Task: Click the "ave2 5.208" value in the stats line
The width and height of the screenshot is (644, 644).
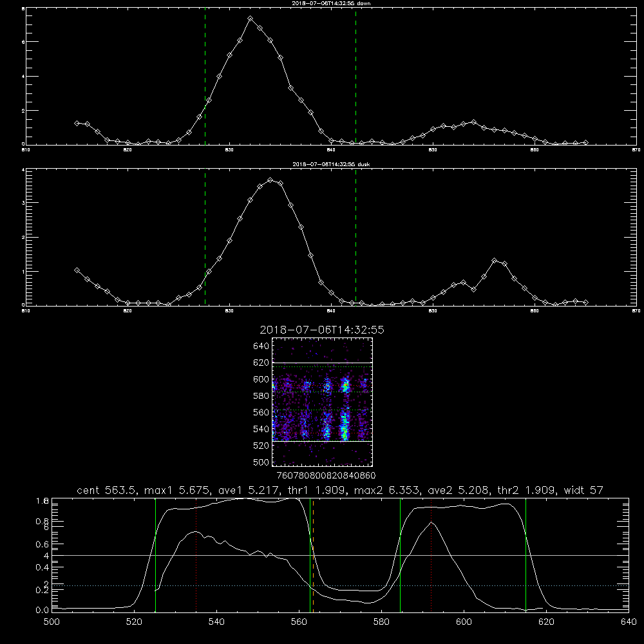Action: pyautogui.click(x=459, y=490)
